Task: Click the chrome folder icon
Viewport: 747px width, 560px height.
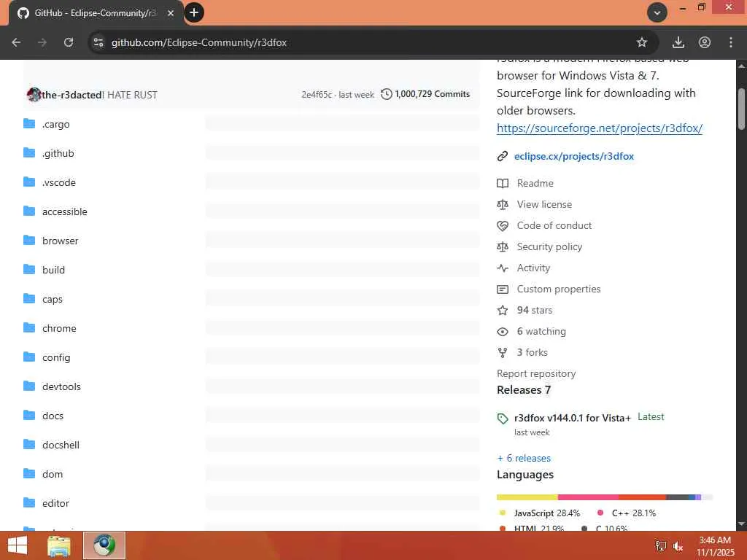Action: 29,327
